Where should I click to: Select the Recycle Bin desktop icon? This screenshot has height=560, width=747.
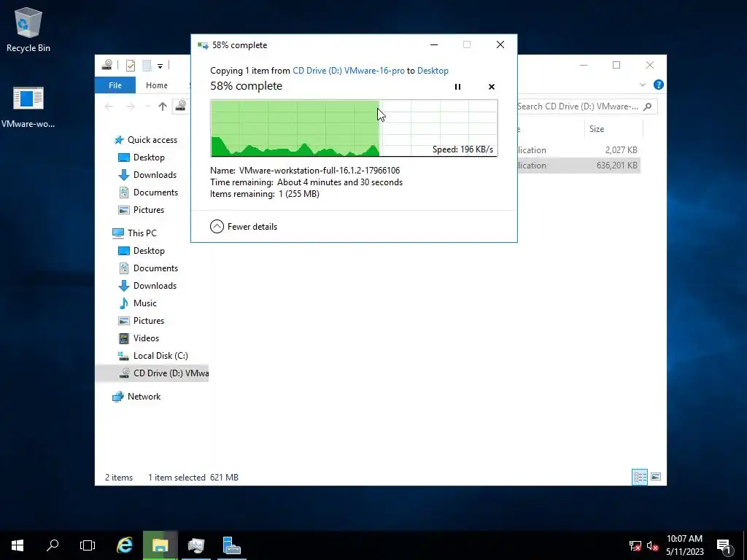[x=28, y=29]
